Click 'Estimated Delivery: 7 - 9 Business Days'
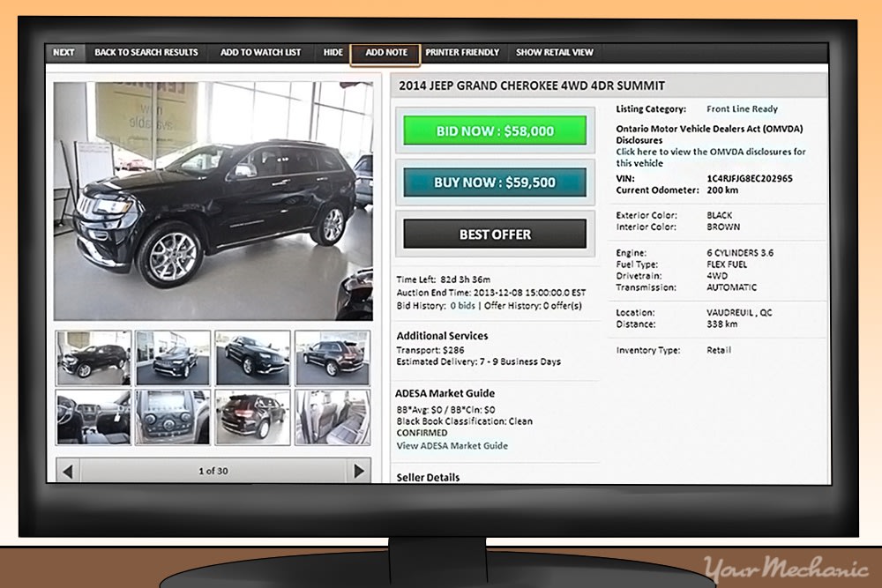The height and width of the screenshot is (588, 882). 479,361
